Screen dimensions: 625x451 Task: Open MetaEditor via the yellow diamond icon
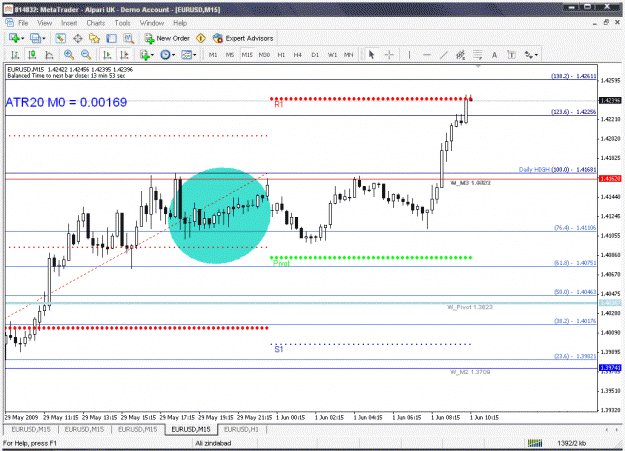coord(201,38)
